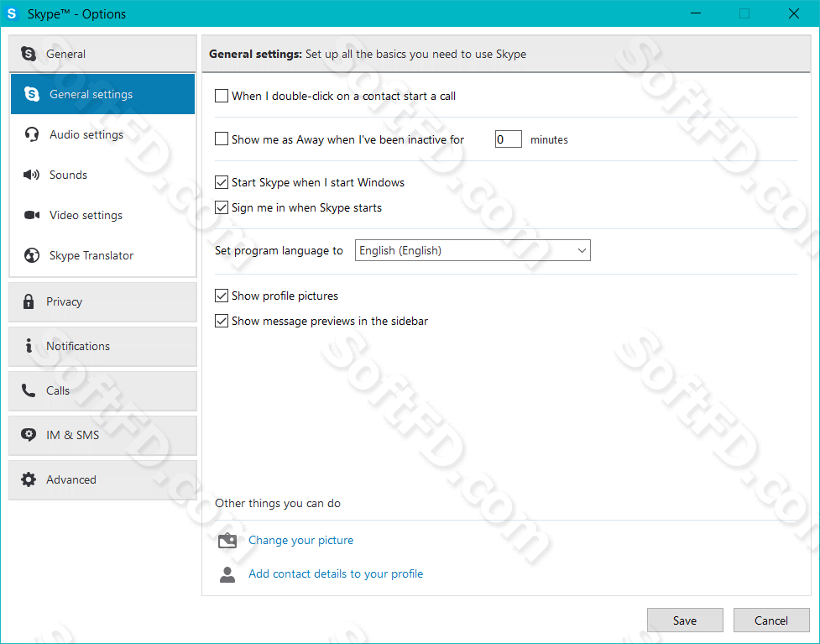Enable double-click on contact starts a call
820x644 pixels.
tap(222, 96)
